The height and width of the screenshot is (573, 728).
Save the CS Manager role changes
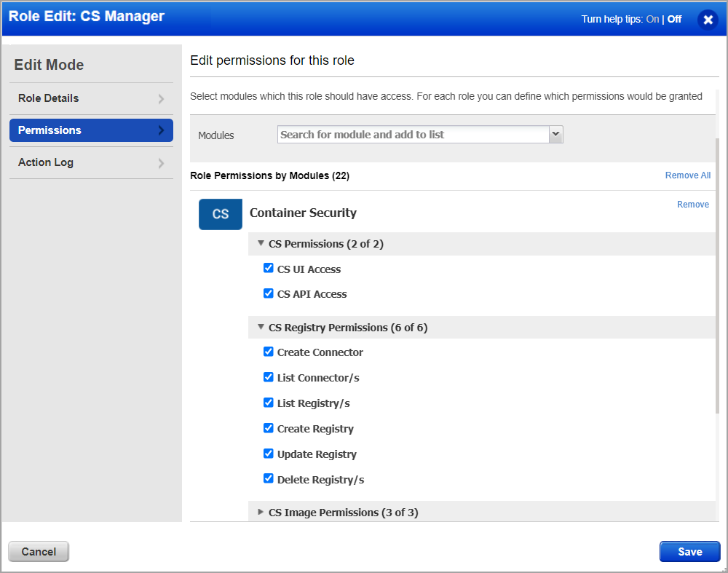(689, 551)
